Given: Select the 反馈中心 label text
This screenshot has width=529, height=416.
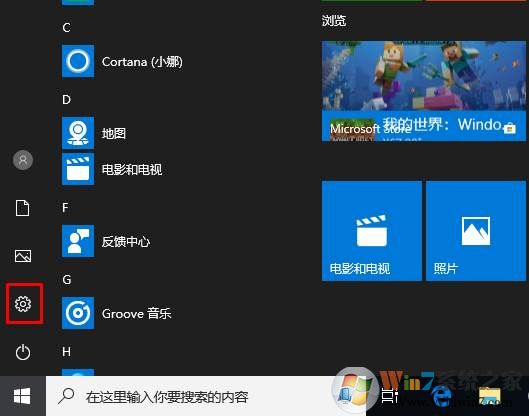Looking at the screenshot, I should (x=126, y=242).
